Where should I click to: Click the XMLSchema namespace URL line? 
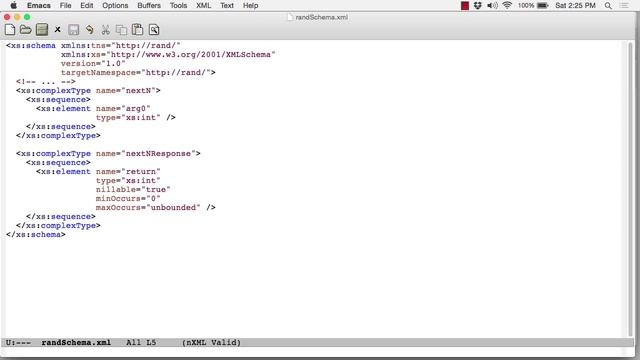[x=168, y=54]
